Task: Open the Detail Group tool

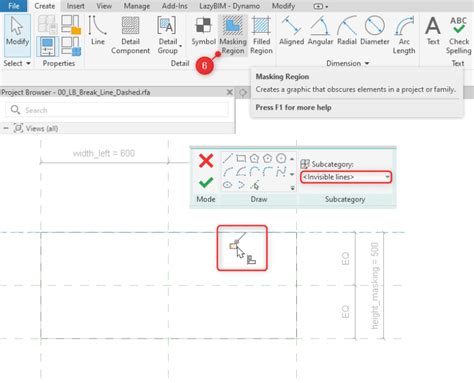Action: click(168, 35)
